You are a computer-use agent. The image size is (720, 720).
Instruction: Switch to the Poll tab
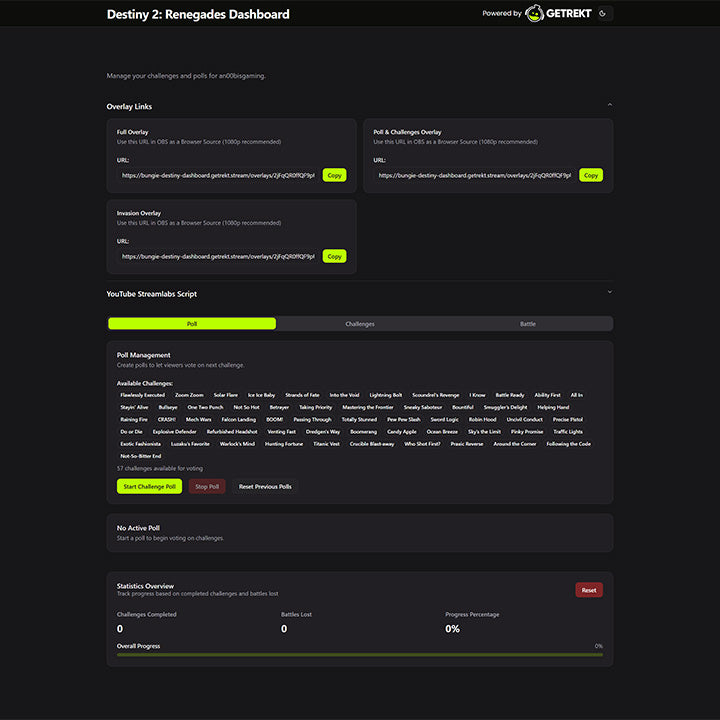(192, 324)
